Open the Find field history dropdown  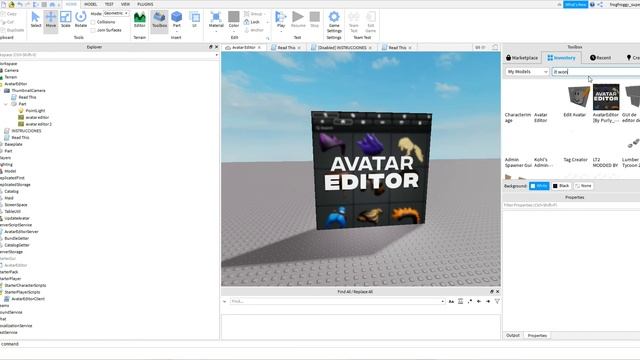pyautogui.click(x=443, y=301)
